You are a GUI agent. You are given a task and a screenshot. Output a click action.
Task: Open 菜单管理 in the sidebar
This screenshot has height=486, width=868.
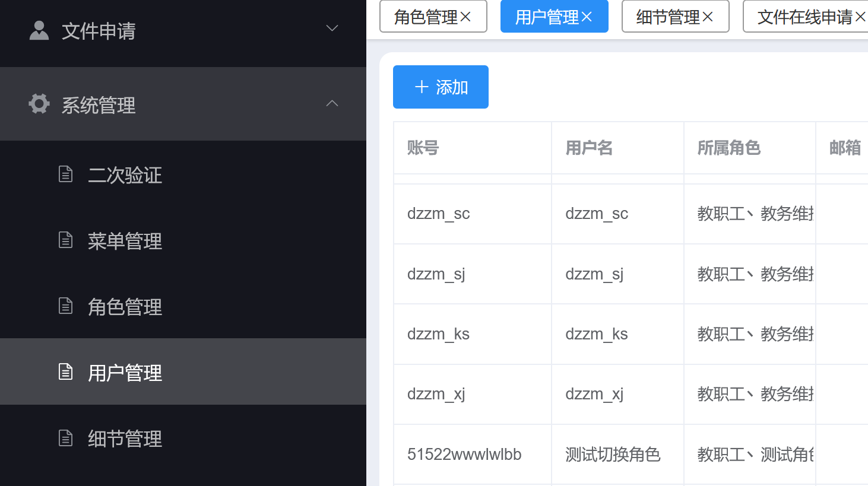(125, 241)
